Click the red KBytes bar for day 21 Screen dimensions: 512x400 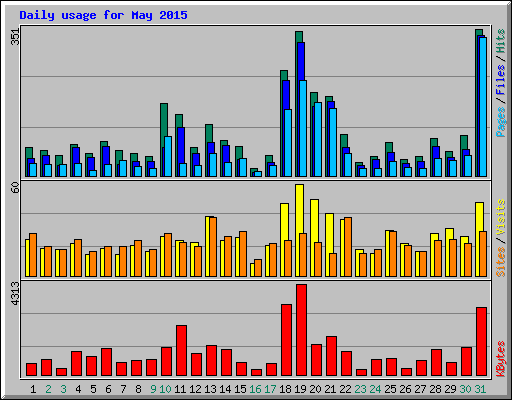[x=331, y=356]
